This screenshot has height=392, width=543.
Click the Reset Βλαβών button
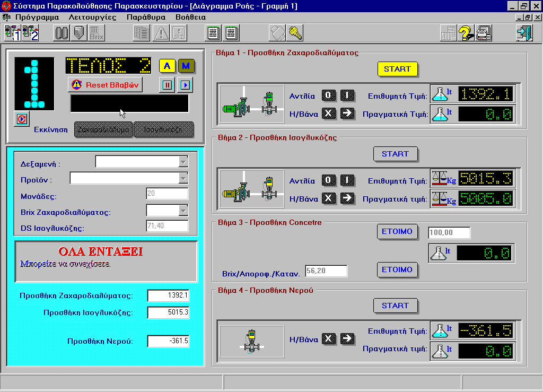coord(105,85)
